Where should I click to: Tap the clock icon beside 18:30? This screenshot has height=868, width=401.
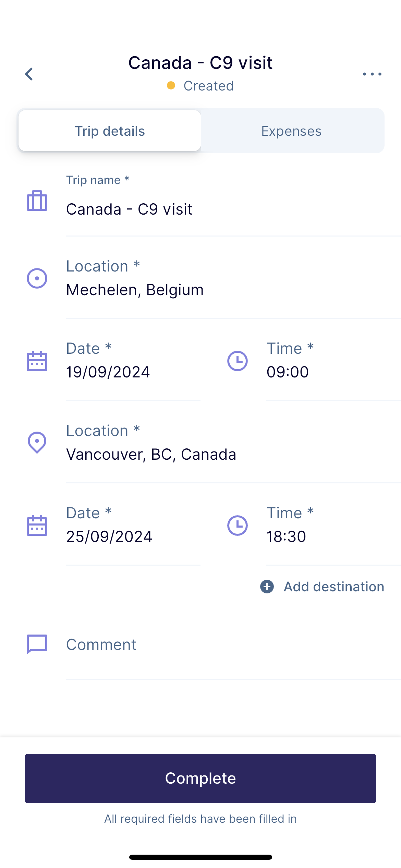pos(238,525)
